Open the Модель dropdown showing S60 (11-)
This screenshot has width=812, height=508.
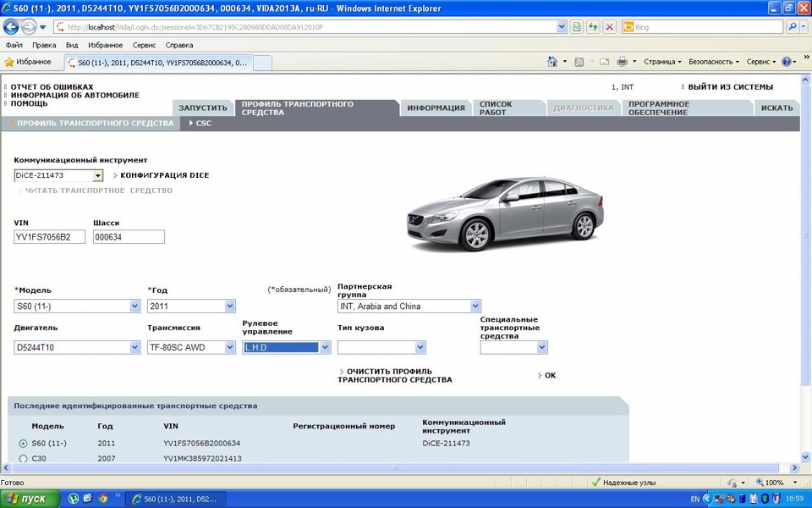point(135,306)
